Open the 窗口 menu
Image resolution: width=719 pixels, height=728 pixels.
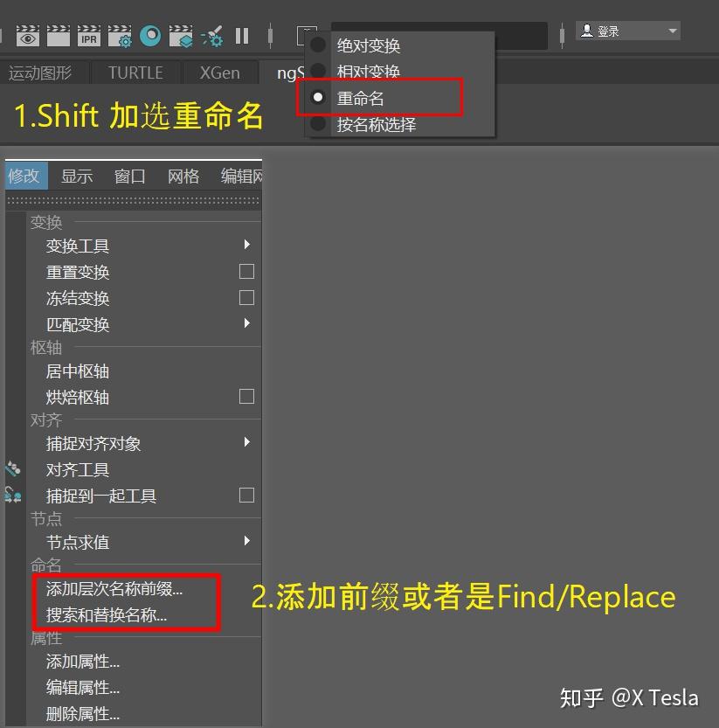[128, 176]
